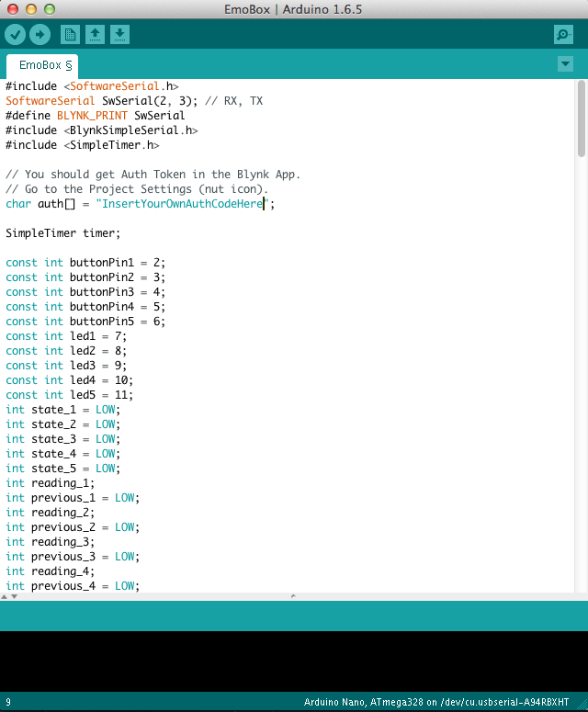Viewport: 588px width, 712px height.
Task: Click the "buttonPin5 = 6" line
Action: pos(85,322)
